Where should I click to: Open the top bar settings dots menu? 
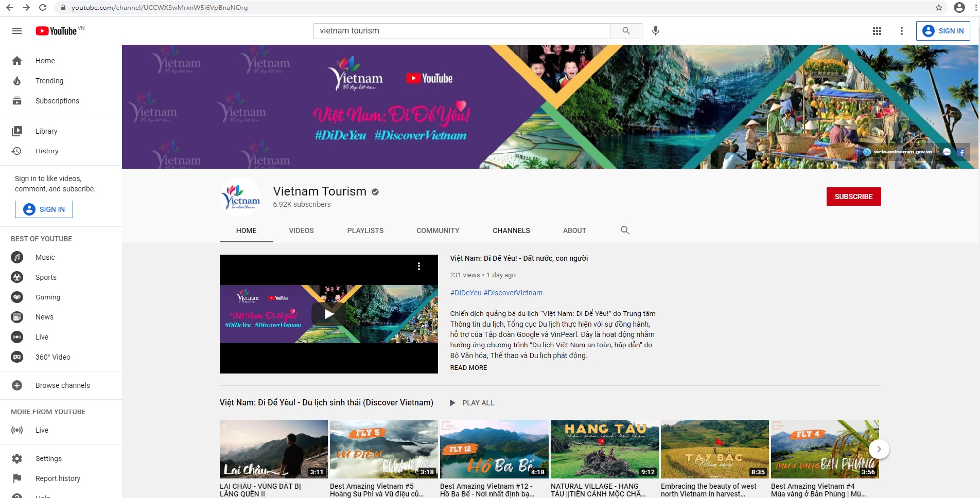(x=901, y=31)
